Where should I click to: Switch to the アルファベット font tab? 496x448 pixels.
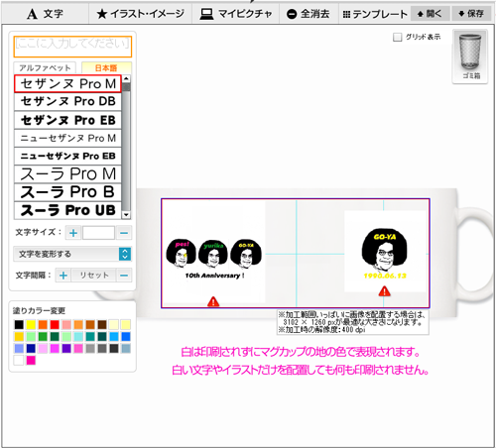pos(45,67)
